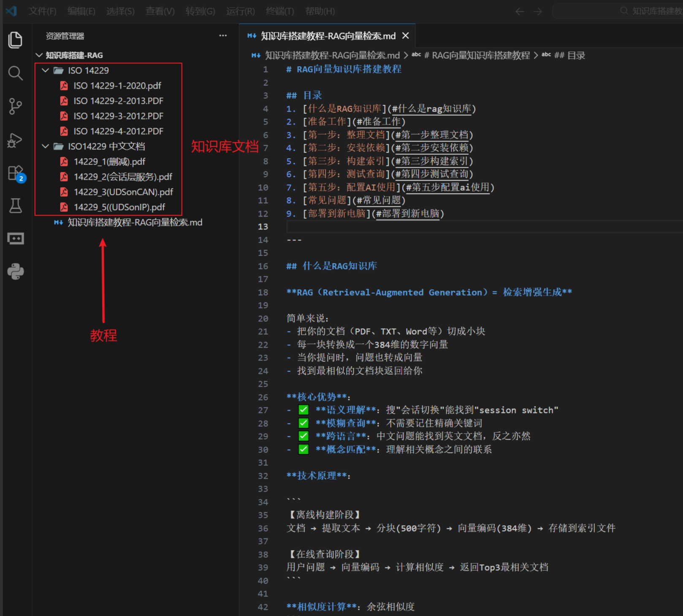683x616 pixels.
Task: Open Remote Explorer monitor icon
Action: tap(15, 239)
